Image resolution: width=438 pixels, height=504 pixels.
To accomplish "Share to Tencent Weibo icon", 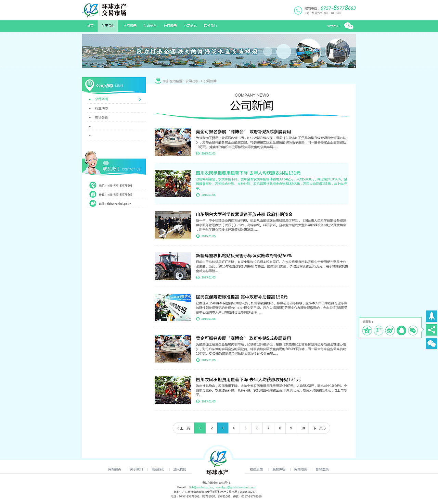I will tap(378, 330).
